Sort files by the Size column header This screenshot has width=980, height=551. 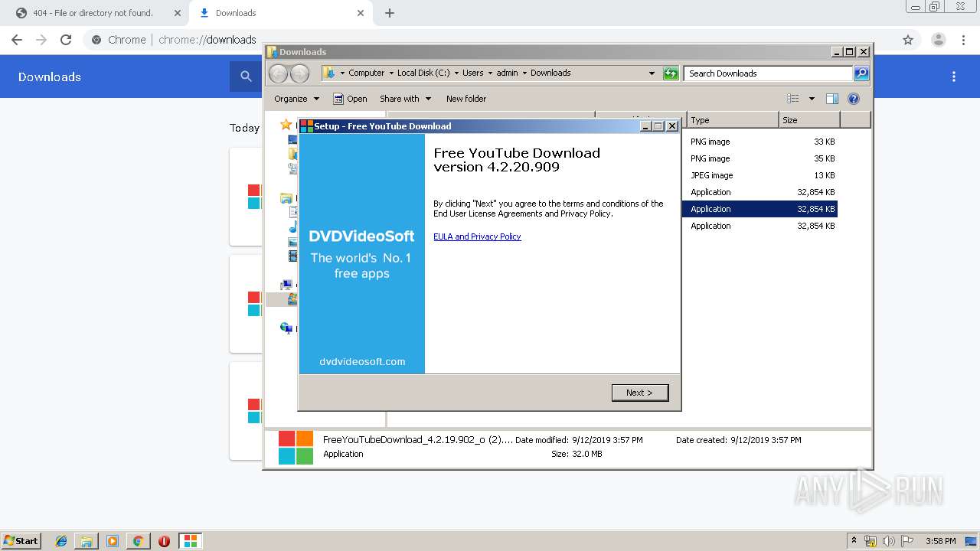coord(809,120)
